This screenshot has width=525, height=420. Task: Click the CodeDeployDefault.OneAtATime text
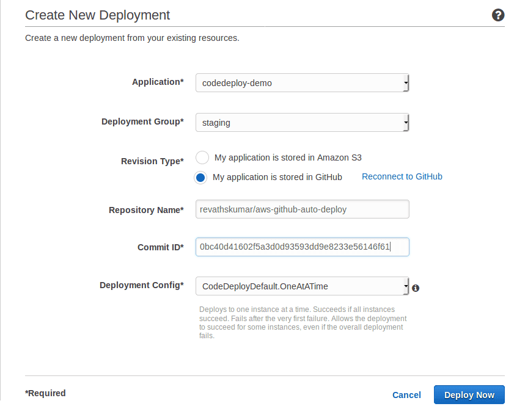click(263, 286)
